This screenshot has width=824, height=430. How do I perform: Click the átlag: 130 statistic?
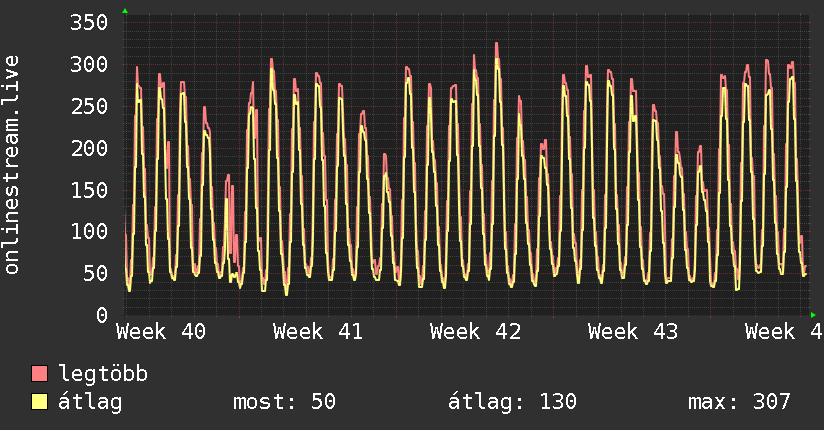coord(512,402)
